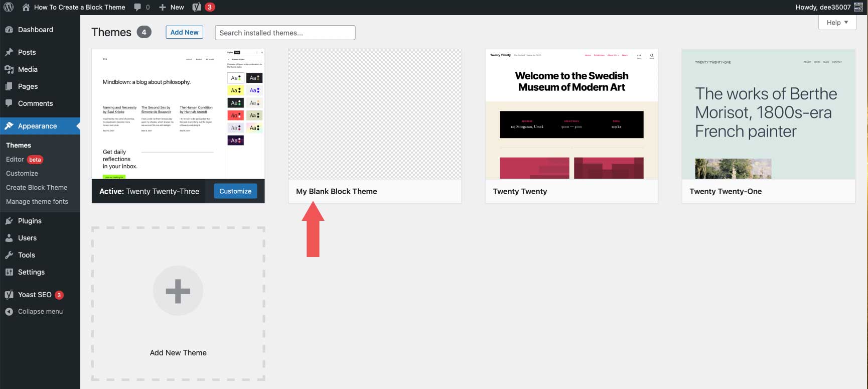Open the Customize submenu link
868x389 pixels.
click(x=22, y=173)
